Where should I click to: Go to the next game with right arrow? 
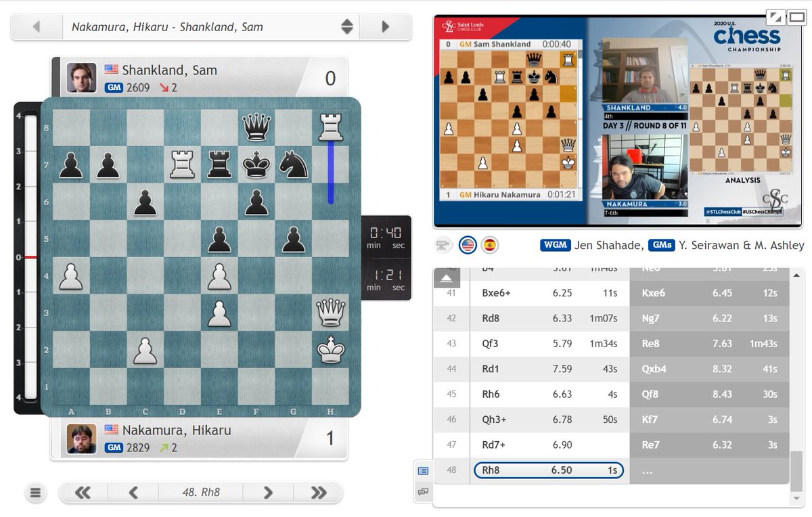[386, 27]
